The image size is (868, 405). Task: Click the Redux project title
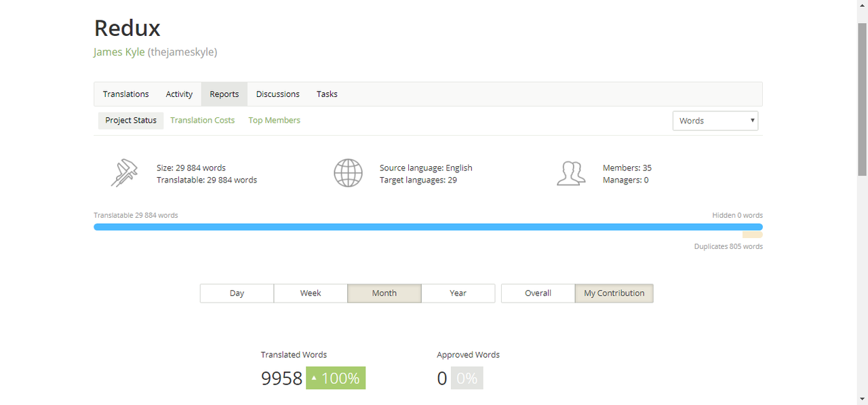pyautogui.click(x=127, y=28)
